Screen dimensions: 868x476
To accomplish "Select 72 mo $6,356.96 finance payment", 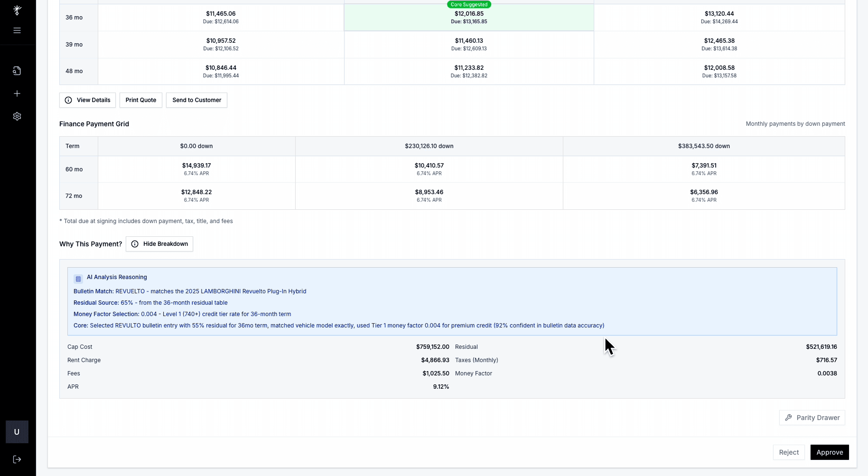I will [704, 196].
